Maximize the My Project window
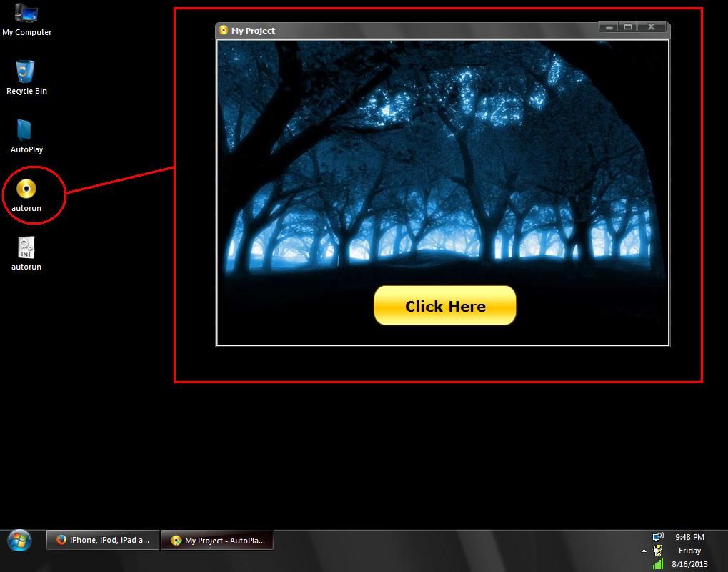The height and width of the screenshot is (572, 728). coord(629,27)
